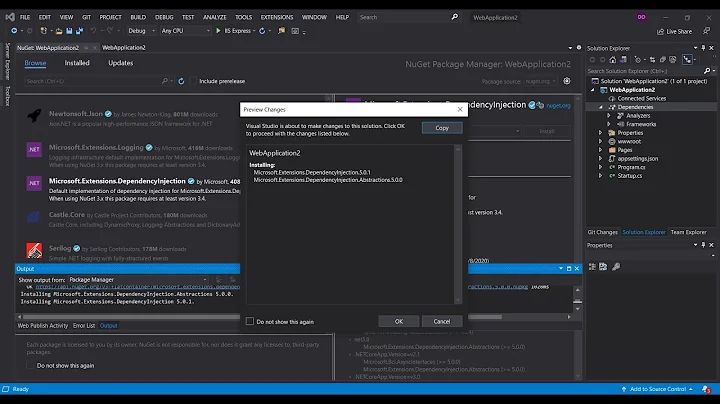Screen dimensions: 720x404
Task: Click the categorized icon in Properties panel
Action: click(592, 266)
